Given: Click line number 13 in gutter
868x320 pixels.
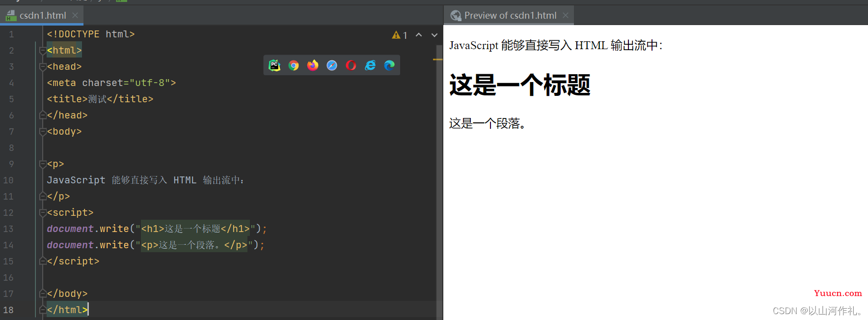Looking at the screenshot, I should coord(8,229).
